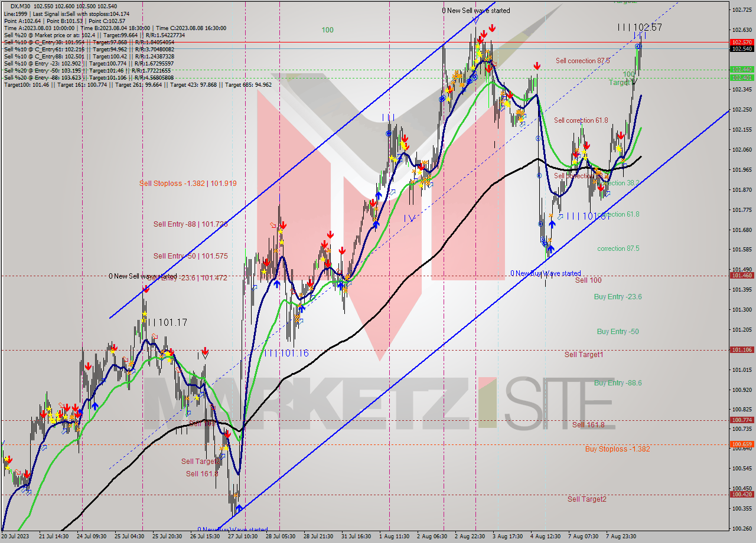This screenshot has height=543, width=756.
Task: Click the 100.545 price axis value
Action: (742, 469)
